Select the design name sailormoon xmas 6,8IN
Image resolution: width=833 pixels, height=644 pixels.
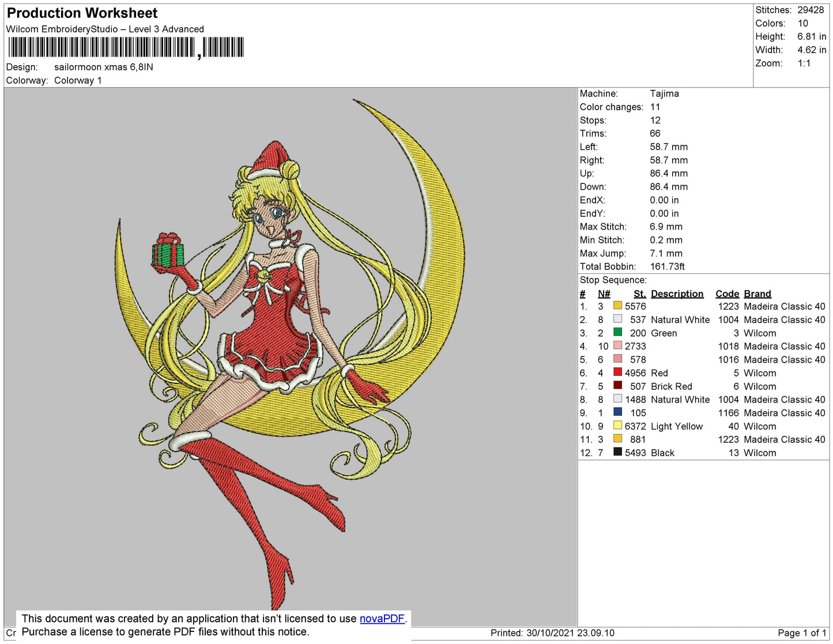pyautogui.click(x=104, y=67)
